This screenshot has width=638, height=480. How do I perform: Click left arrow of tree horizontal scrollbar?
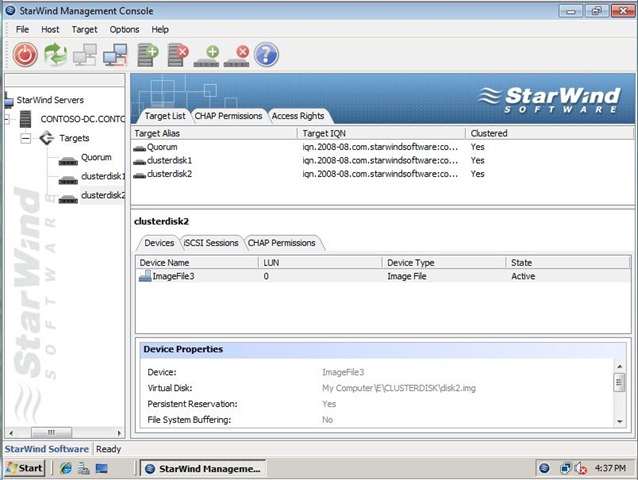11,432
